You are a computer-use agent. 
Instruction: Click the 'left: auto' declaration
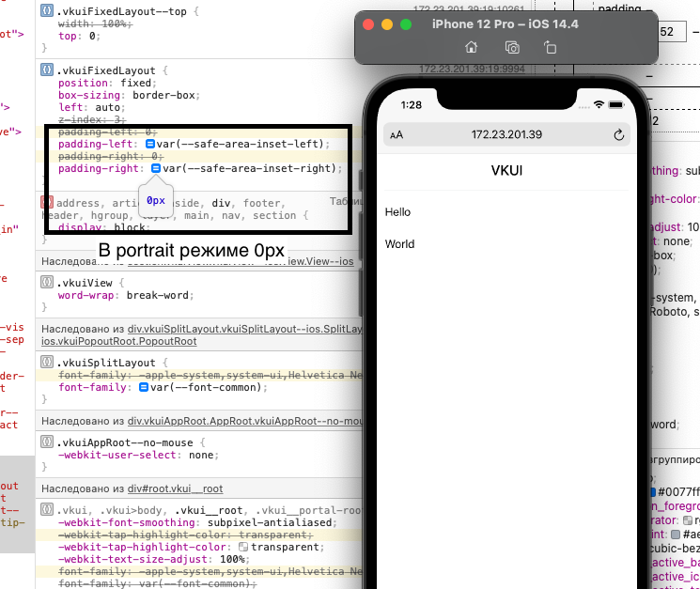[x=91, y=107]
